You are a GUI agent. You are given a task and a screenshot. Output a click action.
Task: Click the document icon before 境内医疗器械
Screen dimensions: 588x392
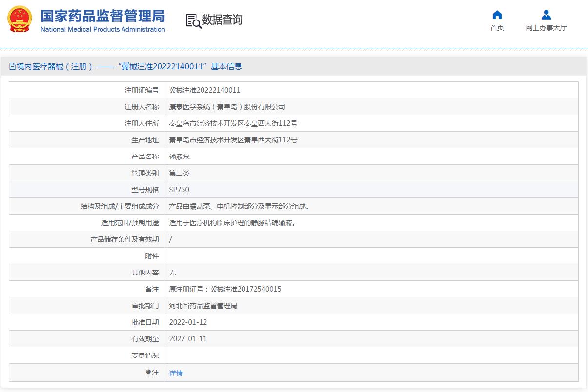(x=12, y=67)
